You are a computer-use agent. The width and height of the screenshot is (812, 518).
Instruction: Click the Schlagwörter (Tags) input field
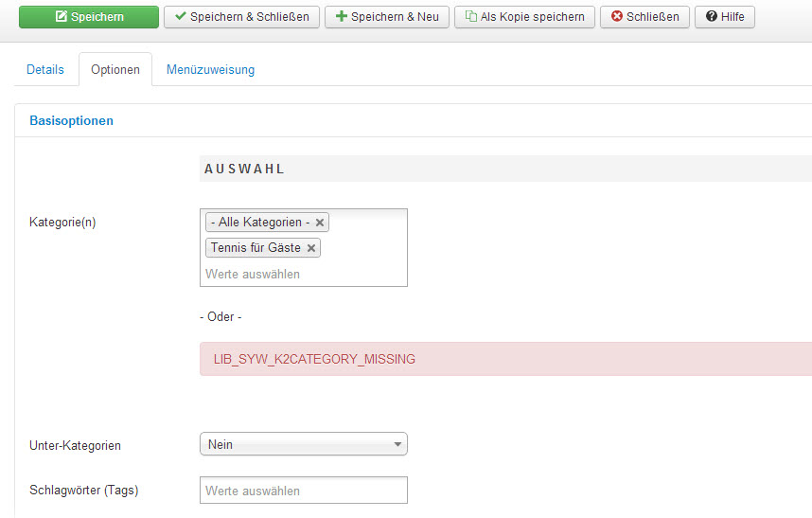(303, 491)
